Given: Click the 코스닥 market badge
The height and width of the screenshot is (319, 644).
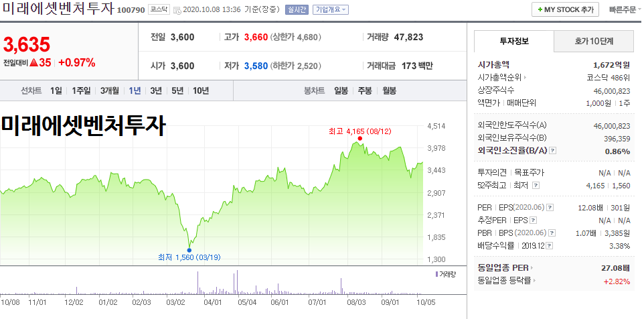Looking at the screenshot, I should click(x=158, y=9).
